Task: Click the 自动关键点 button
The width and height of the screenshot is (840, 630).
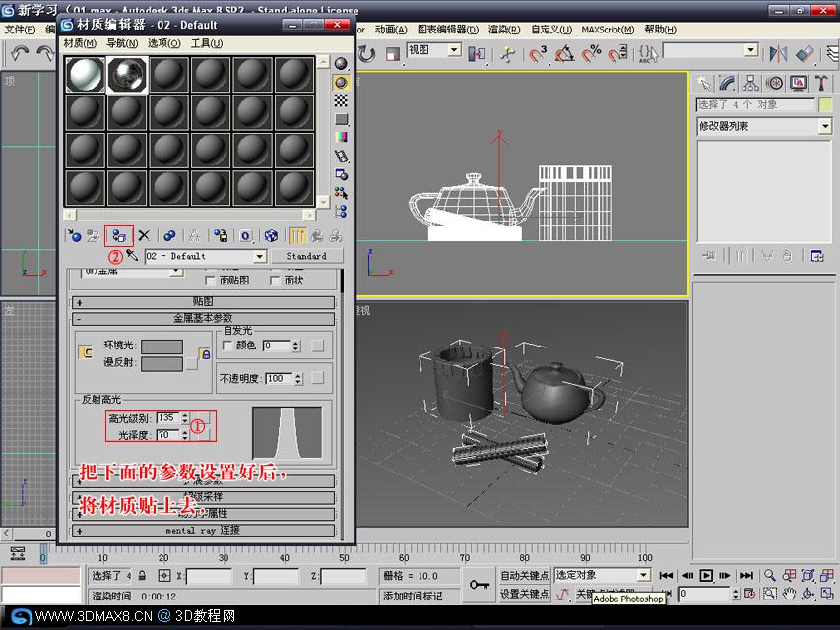Action: (525, 575)
